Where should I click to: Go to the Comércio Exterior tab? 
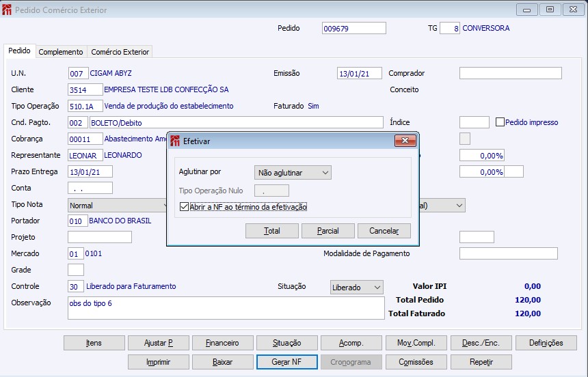pyautogui.click(x=120, y=52)
